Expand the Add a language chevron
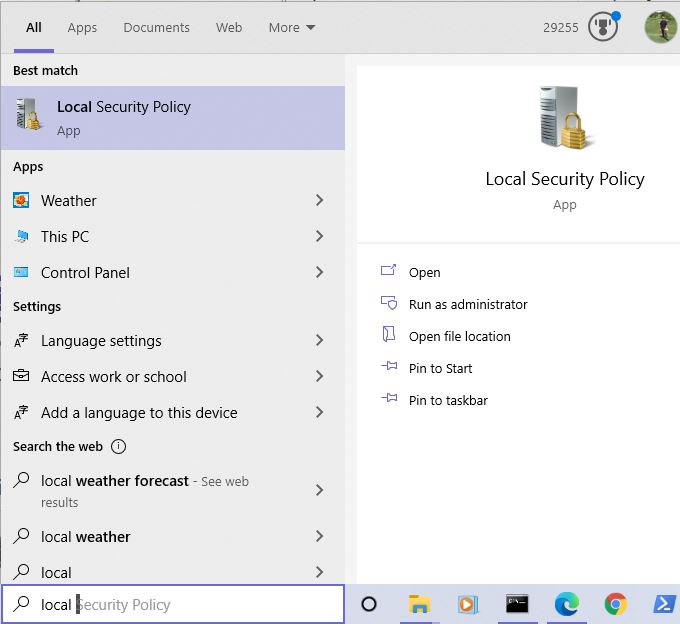This screenshot has width=680, height=624. pyautogui.click(x=320, y=412)
